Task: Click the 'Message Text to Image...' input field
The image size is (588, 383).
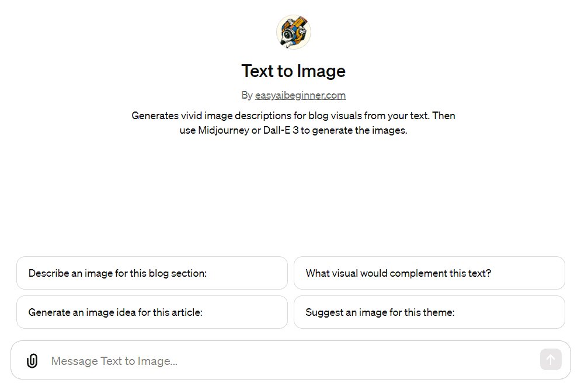Action: (x=234, y=360)
